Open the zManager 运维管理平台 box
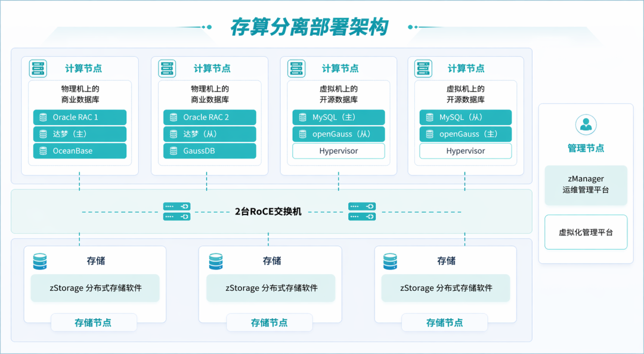Screen dimensions: 644x354 click(x=586, y=185)
